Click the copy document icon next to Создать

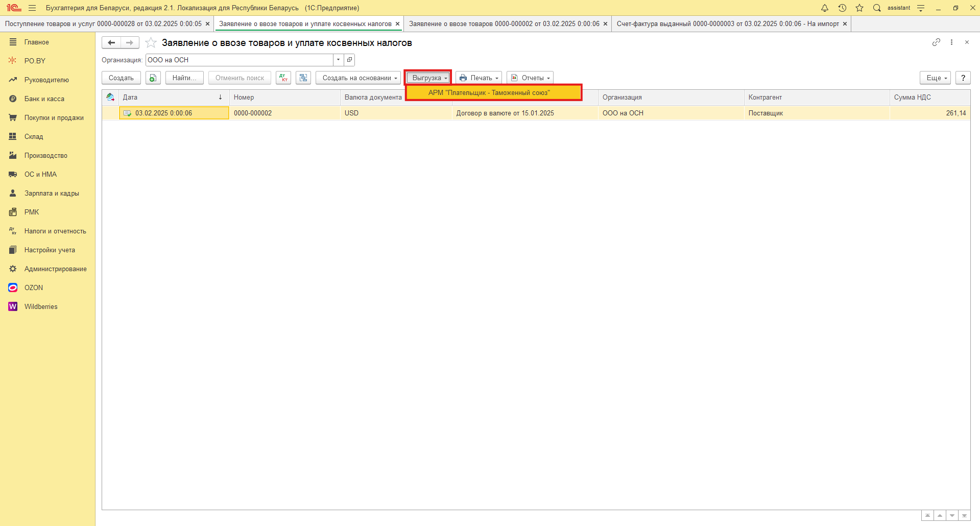pyautogui.click(x=153, y=78)
